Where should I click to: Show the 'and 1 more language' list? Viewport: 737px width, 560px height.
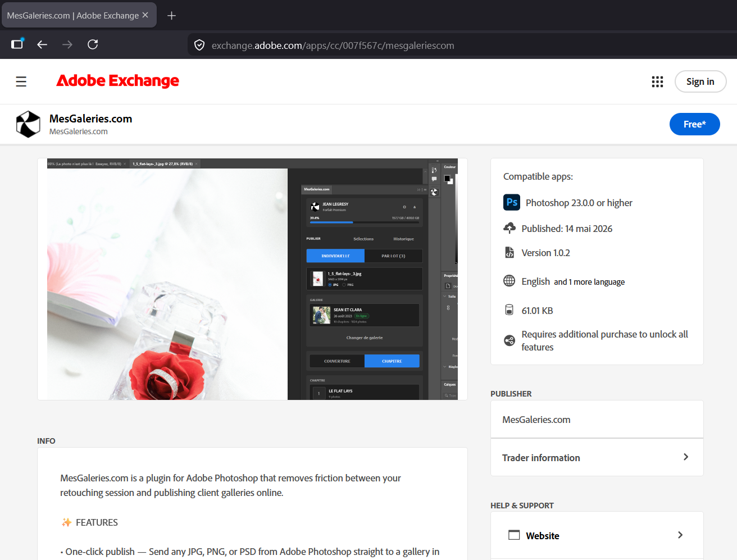click(x=589, y=282)
